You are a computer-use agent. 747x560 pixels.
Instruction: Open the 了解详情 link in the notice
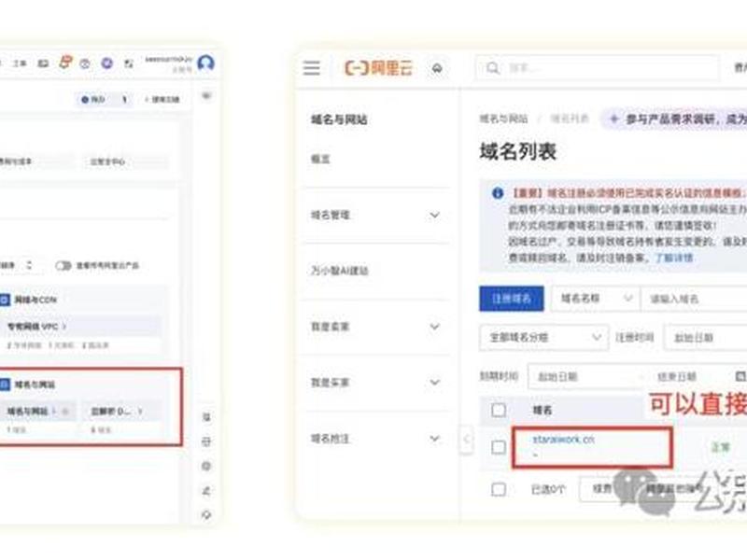point(674,258)
